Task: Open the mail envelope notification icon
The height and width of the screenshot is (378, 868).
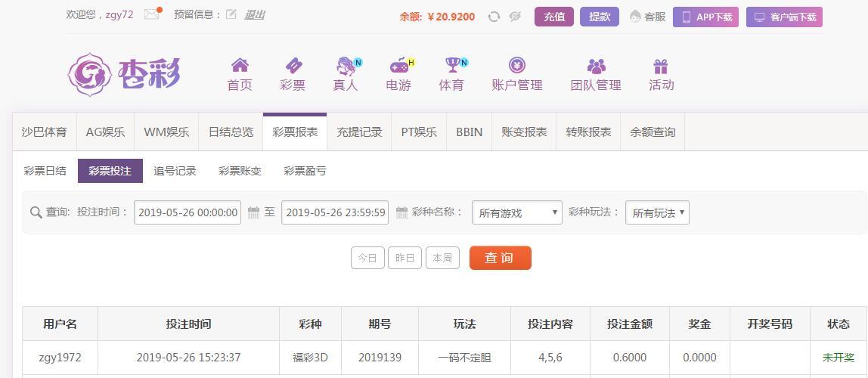Action: pos(152,14)
